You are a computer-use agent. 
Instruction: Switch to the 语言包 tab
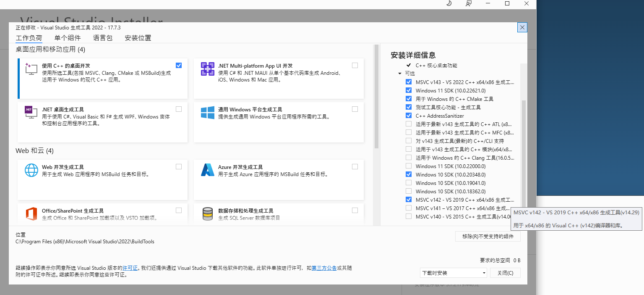pos(103,38)
